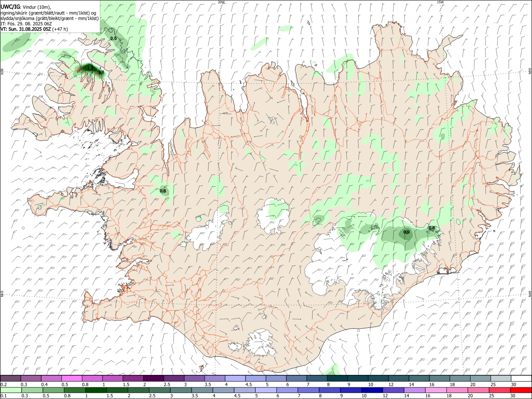Image resolution: width=532 pixels, height=399 pixels.
Task: Select bottom-row bright red swatch at 30
Action: click(520, 390)
